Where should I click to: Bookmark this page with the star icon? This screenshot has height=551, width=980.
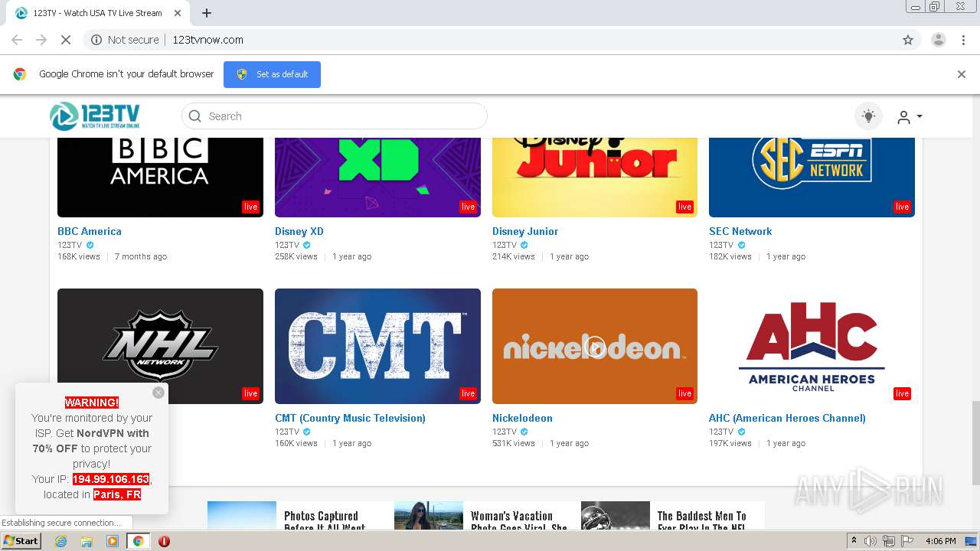(908, 40)
